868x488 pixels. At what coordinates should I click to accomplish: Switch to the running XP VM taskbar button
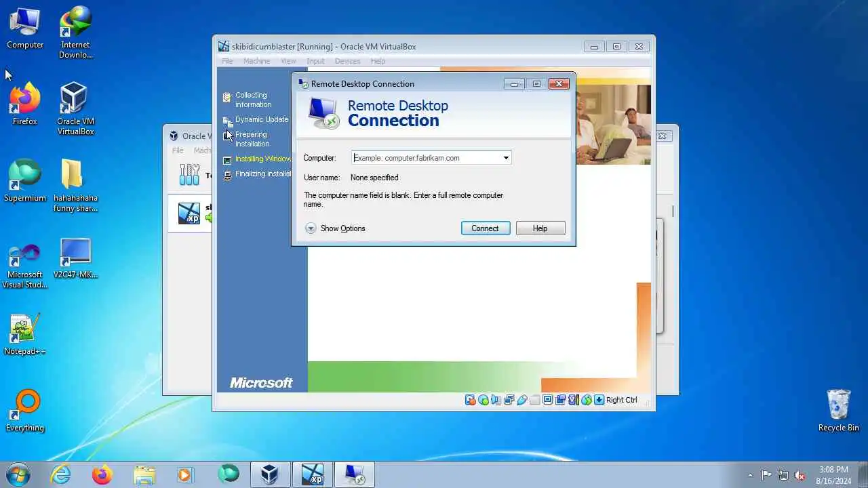click(x=313, y=474)
